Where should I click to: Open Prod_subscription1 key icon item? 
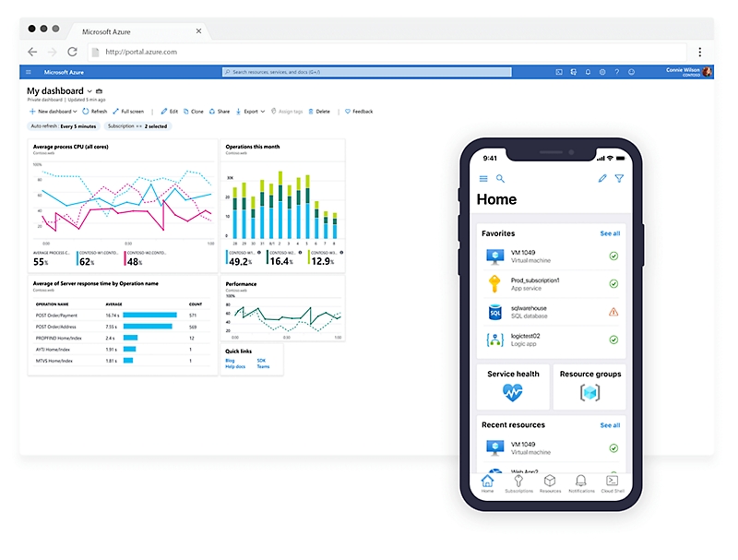(x=494, y=284)
